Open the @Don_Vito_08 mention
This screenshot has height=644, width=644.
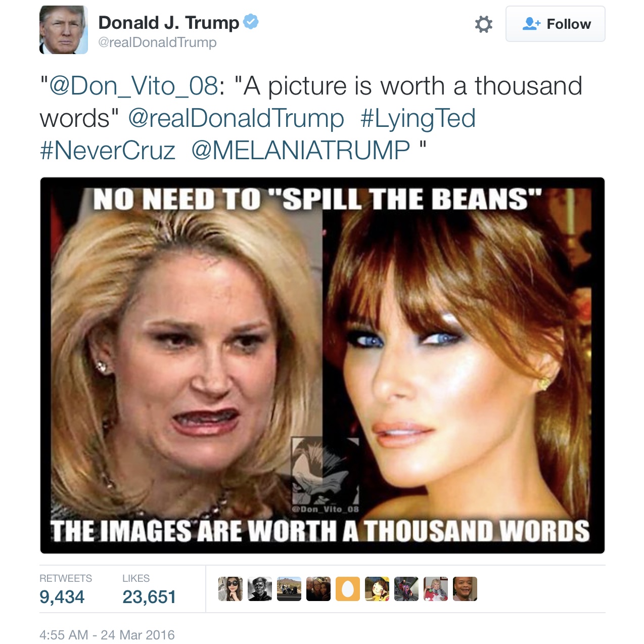coord(134,86)
